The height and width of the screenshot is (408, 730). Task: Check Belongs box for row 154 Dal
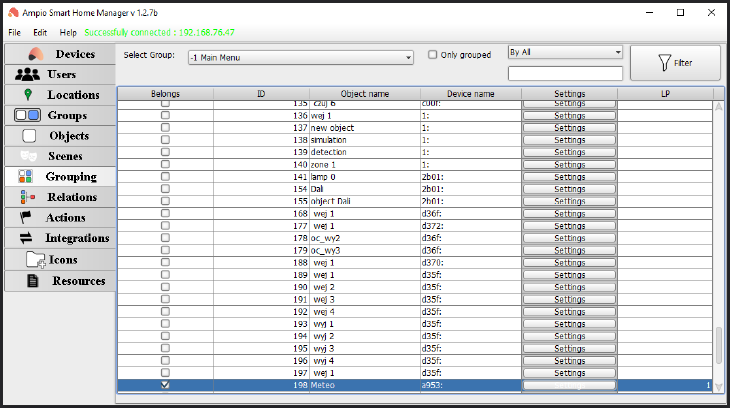click(165, 189)
